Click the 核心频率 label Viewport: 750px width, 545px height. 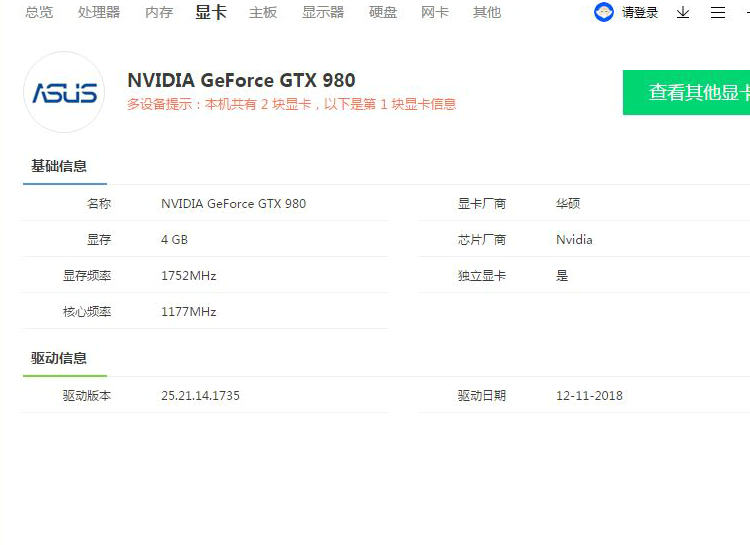87,311
